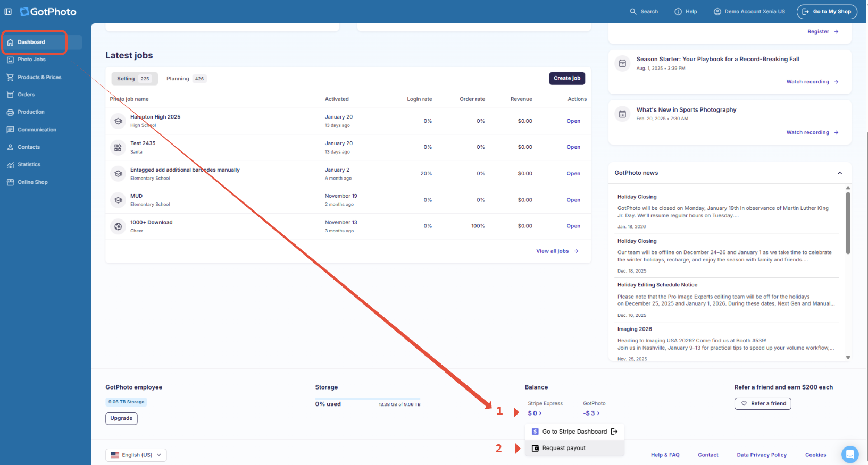The height and width of the screenshot is (465, 868).
Task: Switch to the Planning tab
Action: (x=186, y=79)
